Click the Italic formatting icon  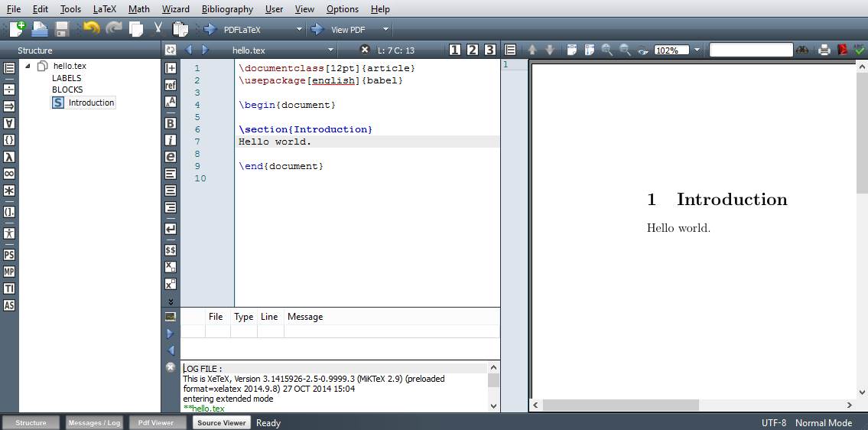171,140
